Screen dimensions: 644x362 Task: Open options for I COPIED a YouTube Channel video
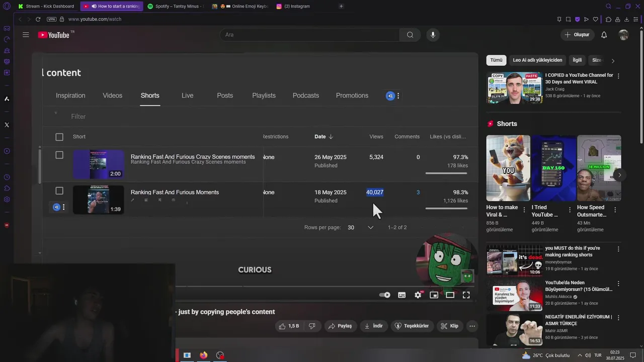pos(618,76)
